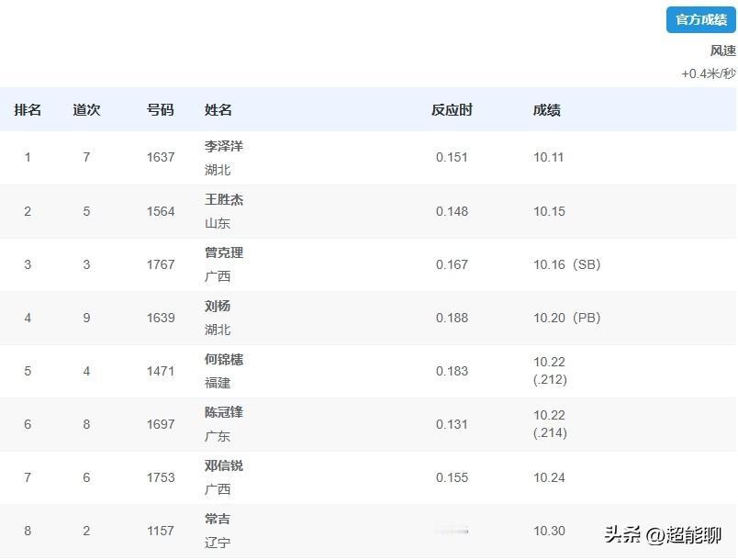The image size is (738, 560).
Task: Click bib number 1157
Action: coord(161,531)
